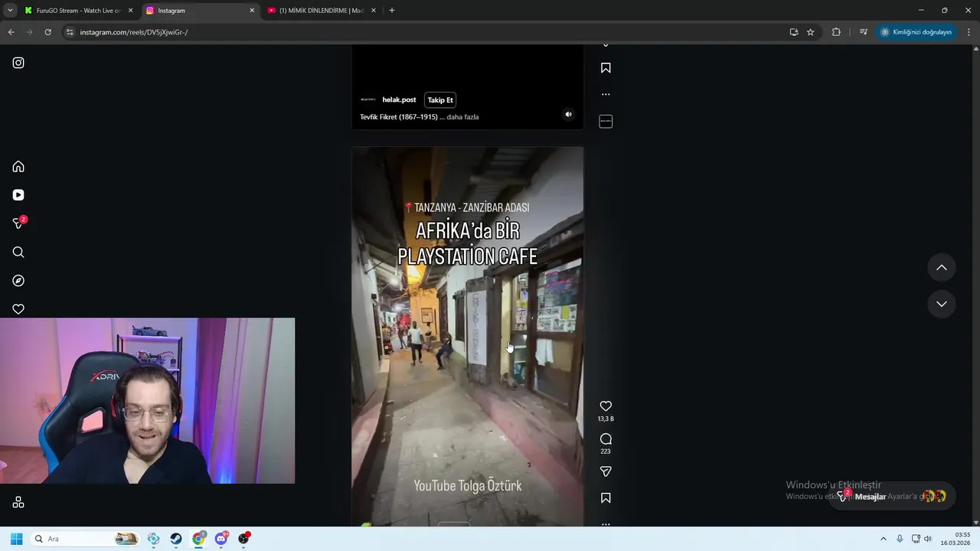Open comments on the PlayStation Cafe reel
The image size is (980, 551).
(x=606, y=439)
